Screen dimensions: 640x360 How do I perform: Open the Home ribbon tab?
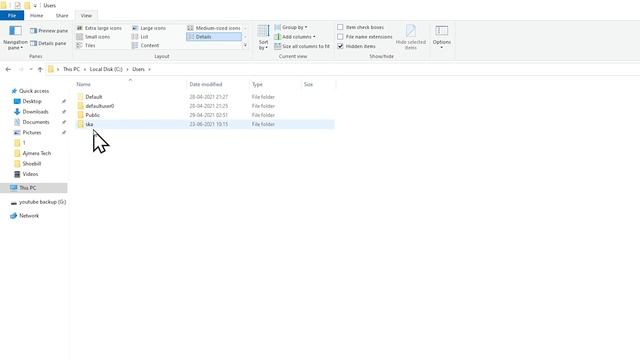pos(36,16)
